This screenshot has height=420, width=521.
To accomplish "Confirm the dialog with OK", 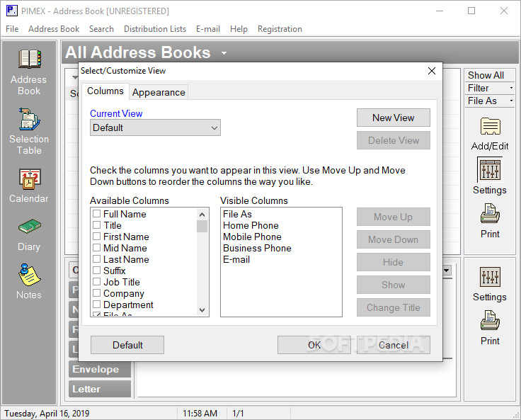I will [314, 345].
